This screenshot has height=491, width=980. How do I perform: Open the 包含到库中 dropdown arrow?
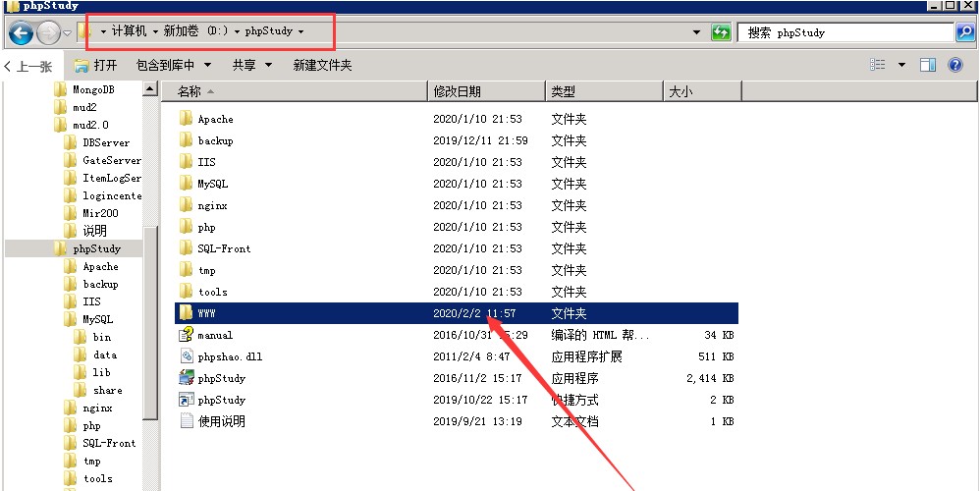click(207, 65)
